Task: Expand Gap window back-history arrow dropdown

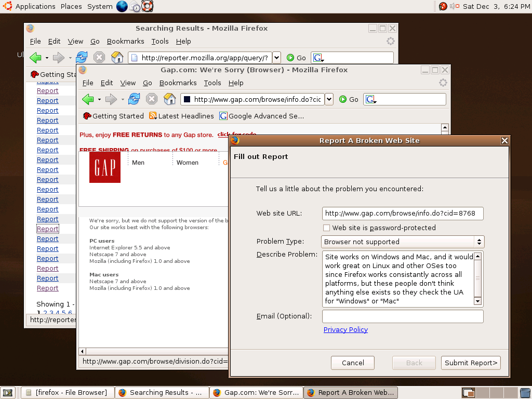Action: [98, 99]
